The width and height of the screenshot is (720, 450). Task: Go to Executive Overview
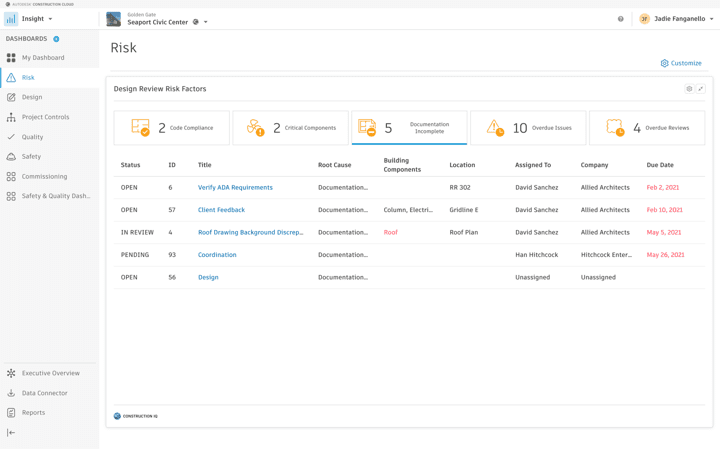50,373
